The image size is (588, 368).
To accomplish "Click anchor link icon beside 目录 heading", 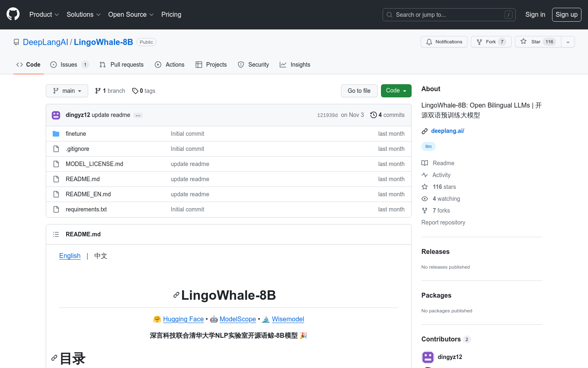I will (x=54, y=358).
